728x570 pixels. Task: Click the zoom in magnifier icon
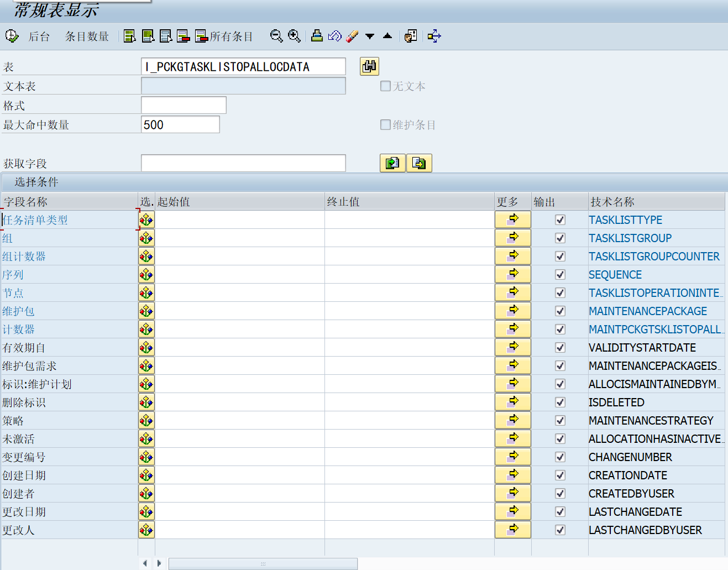295,36
